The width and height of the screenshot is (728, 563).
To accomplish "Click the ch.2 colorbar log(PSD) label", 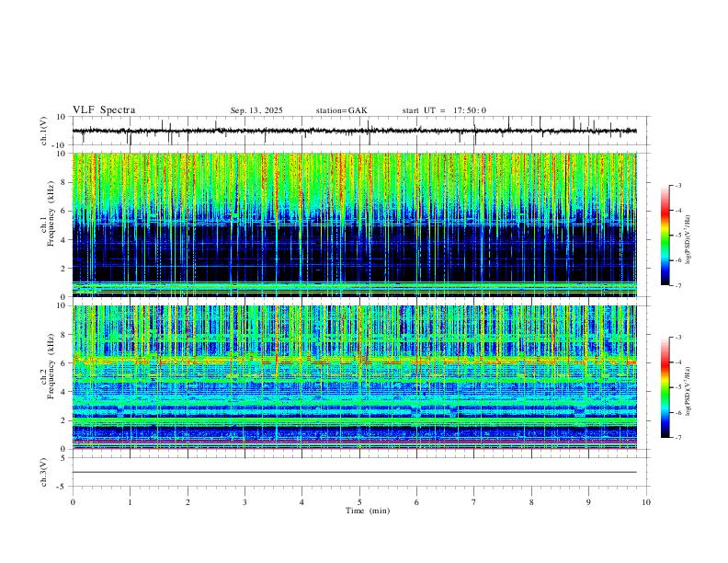I will click(688, 391).
